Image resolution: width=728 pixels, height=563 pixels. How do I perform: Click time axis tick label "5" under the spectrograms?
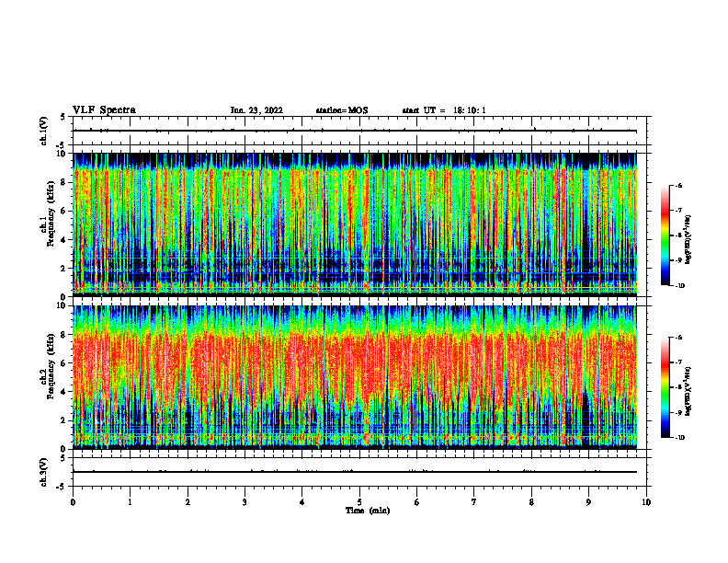tap(359, 502)
